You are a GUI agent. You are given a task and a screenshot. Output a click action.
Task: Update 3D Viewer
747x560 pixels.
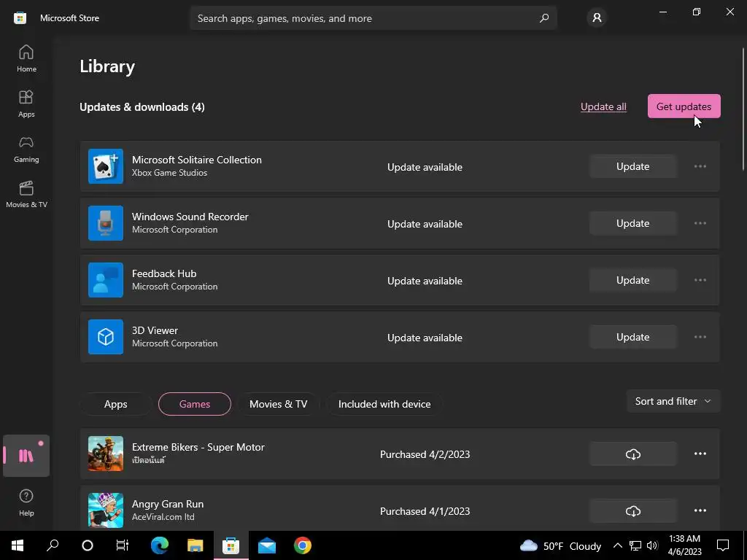click(633, 337)
